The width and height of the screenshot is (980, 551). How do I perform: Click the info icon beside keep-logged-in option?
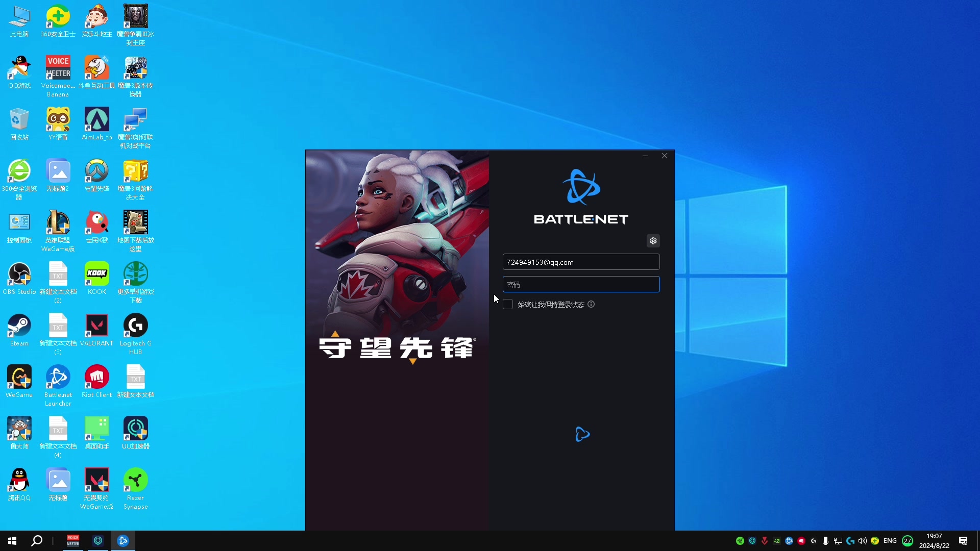pyautogui.click(x=591, y=304)
